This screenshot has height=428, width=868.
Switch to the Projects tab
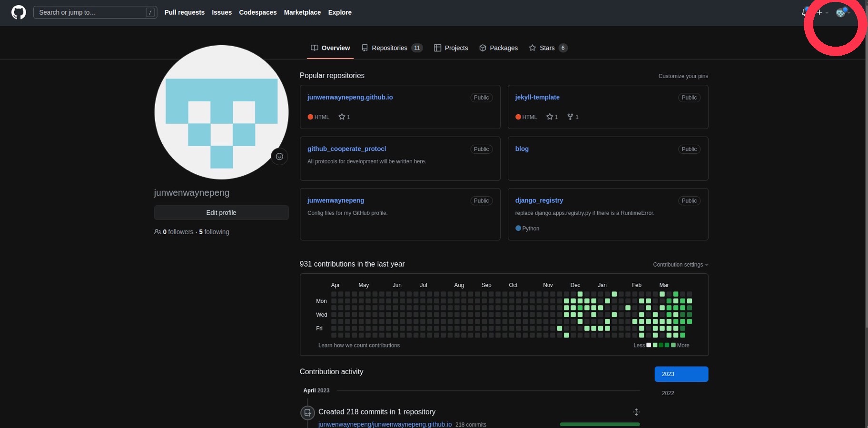451,48
